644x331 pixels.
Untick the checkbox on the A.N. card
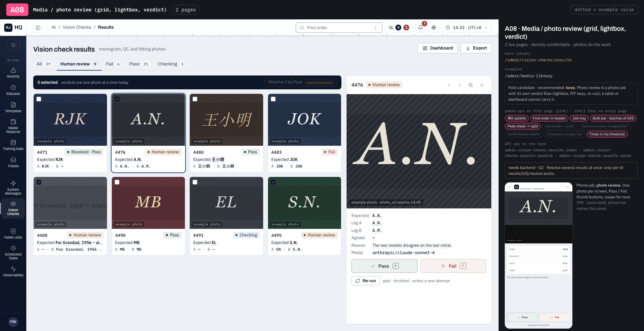[117, 99]
